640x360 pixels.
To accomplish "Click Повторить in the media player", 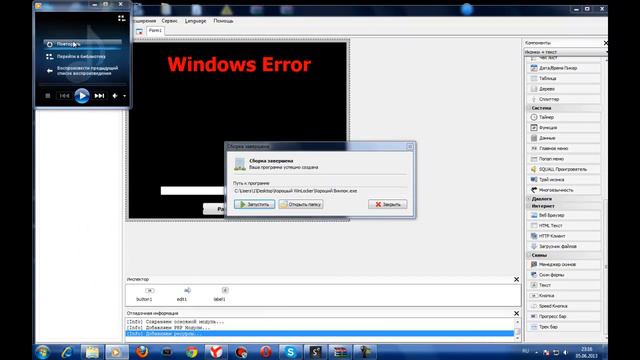I will pos(83,44).
